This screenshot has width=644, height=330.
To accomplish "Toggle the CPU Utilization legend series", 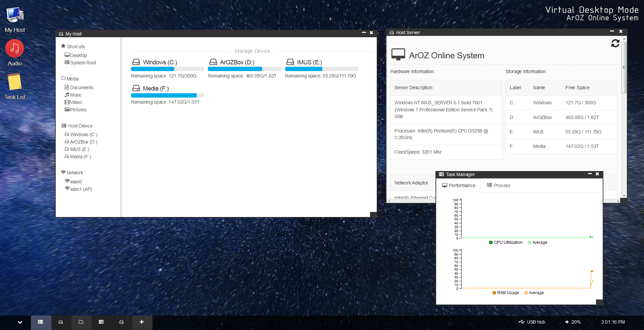I will [x=506, y=242].
